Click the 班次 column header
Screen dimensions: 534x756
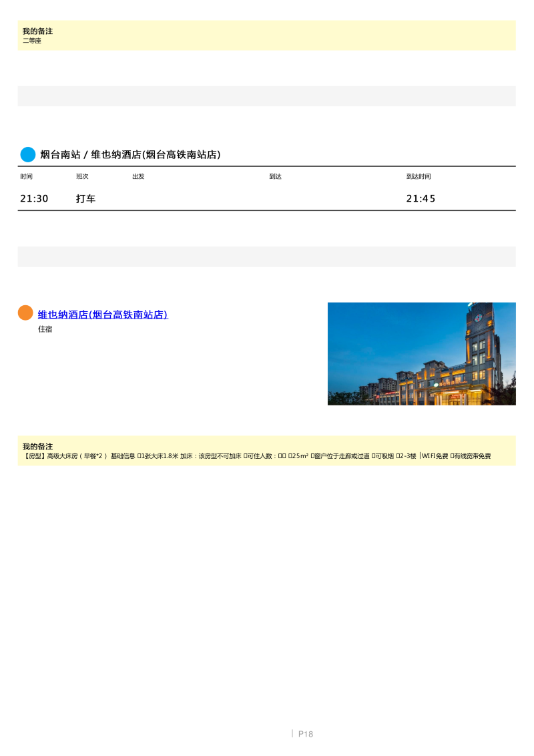82,176
